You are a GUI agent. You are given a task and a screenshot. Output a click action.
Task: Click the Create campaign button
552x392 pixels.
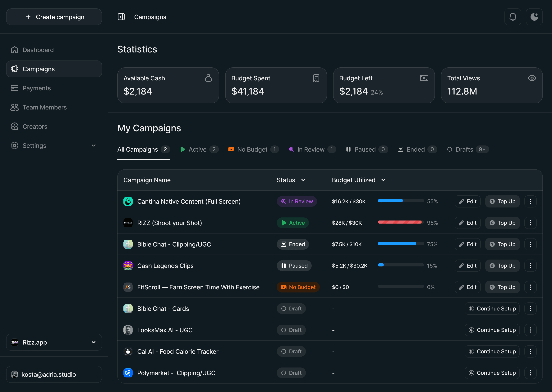point(54,17)
